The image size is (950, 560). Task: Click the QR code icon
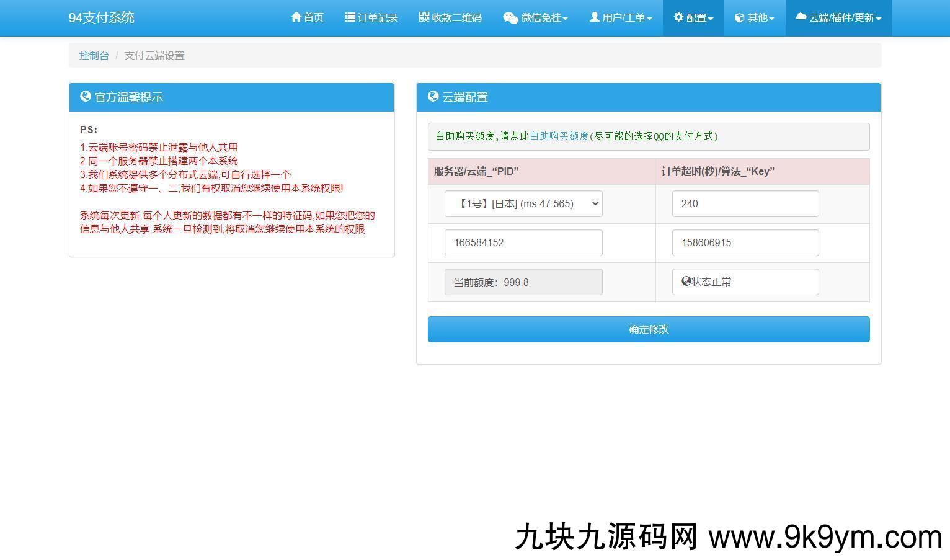point(424,17)
